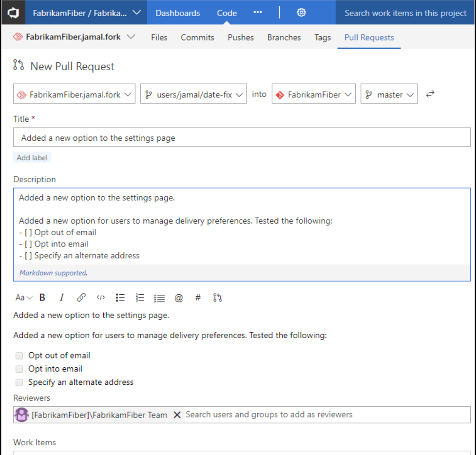
Task: Mention a work item using the # icon
Action: coord(198,298)
